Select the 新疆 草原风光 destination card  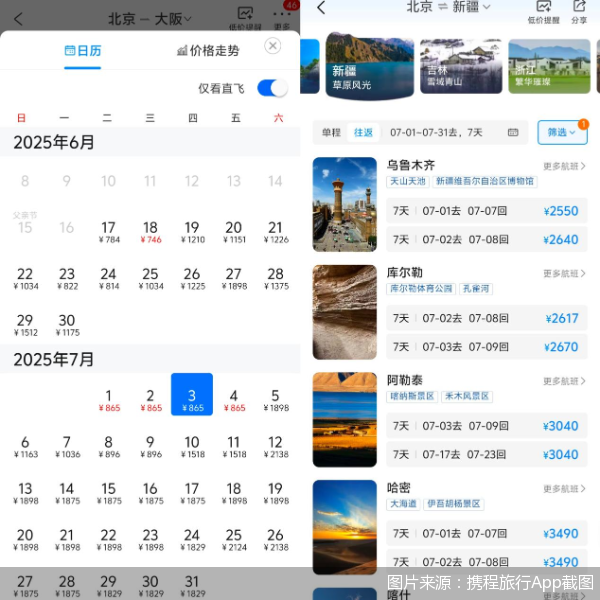pyautogui.click(x=369, y=66)
